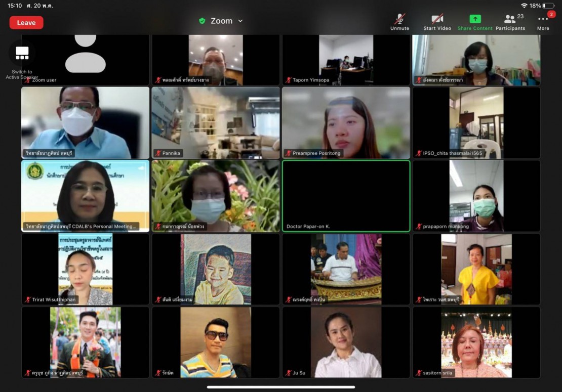Start Video with the camera icon
The height and width of the screenshot is (392, 562).
coord(437,22)
